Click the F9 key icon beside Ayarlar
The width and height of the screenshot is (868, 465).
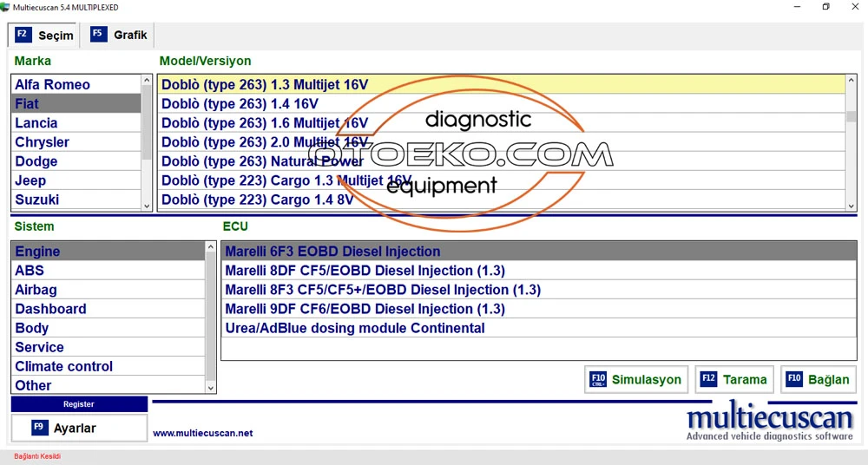39,428
